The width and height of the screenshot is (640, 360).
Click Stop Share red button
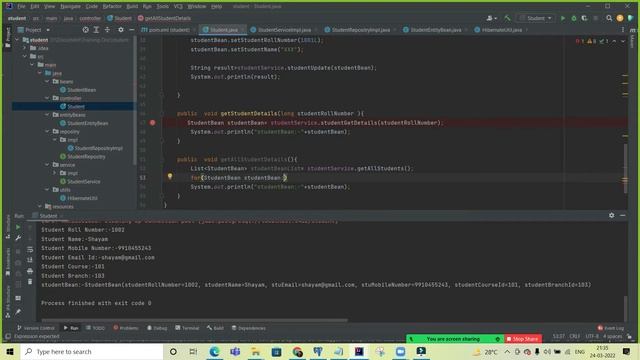tap(522, 339)
